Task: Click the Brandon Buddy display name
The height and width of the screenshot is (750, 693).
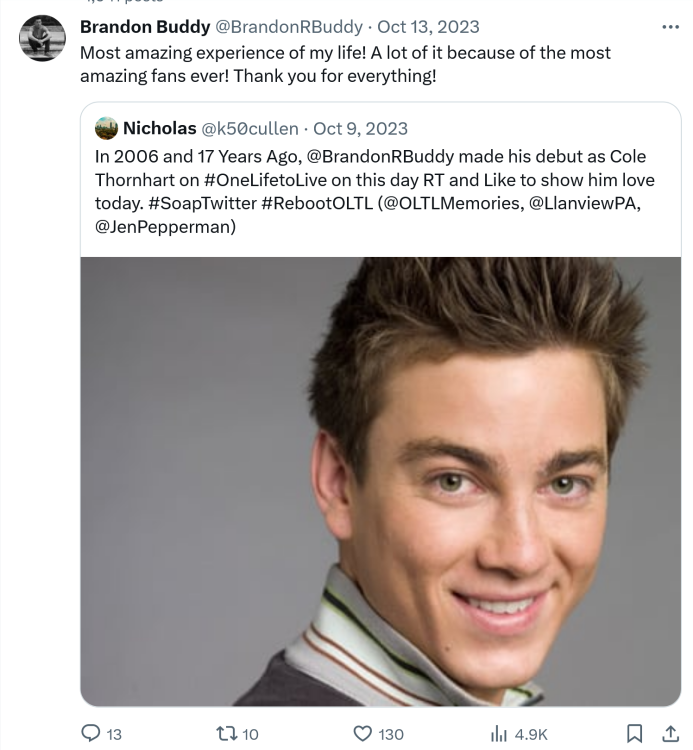Action: tap(144, 27)
